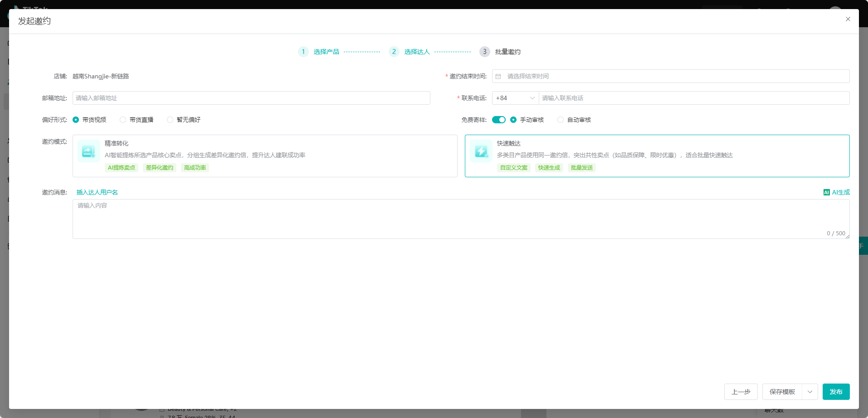This screenshot has width=868, height=418.
Task: Click the AI生成 link
Action: click(x=837, y=192)
